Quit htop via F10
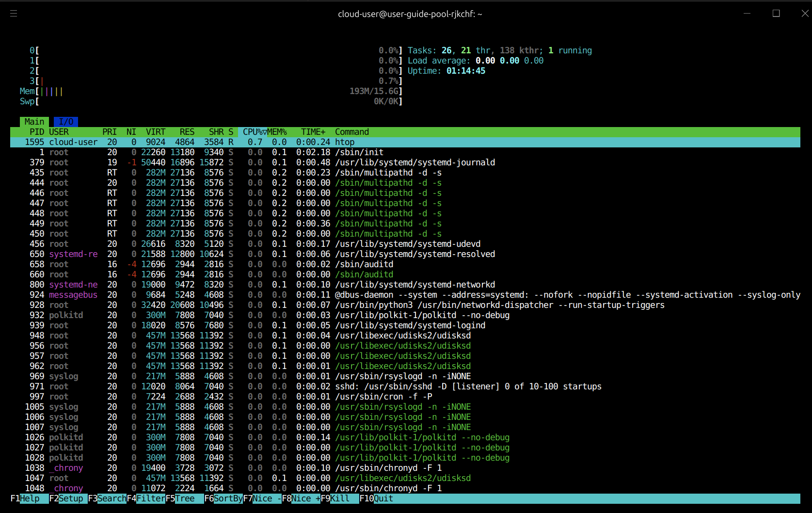Viewport: 812px width, 513px height. [378, 498]
